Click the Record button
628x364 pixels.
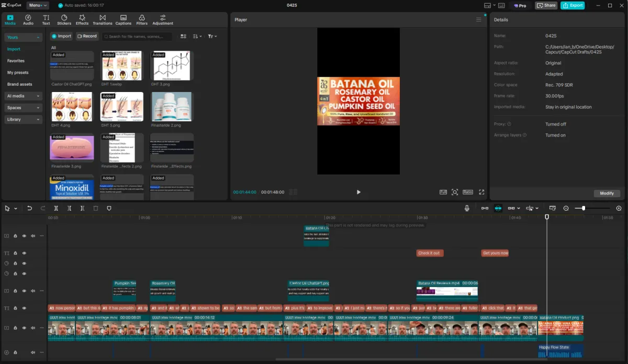87,36
